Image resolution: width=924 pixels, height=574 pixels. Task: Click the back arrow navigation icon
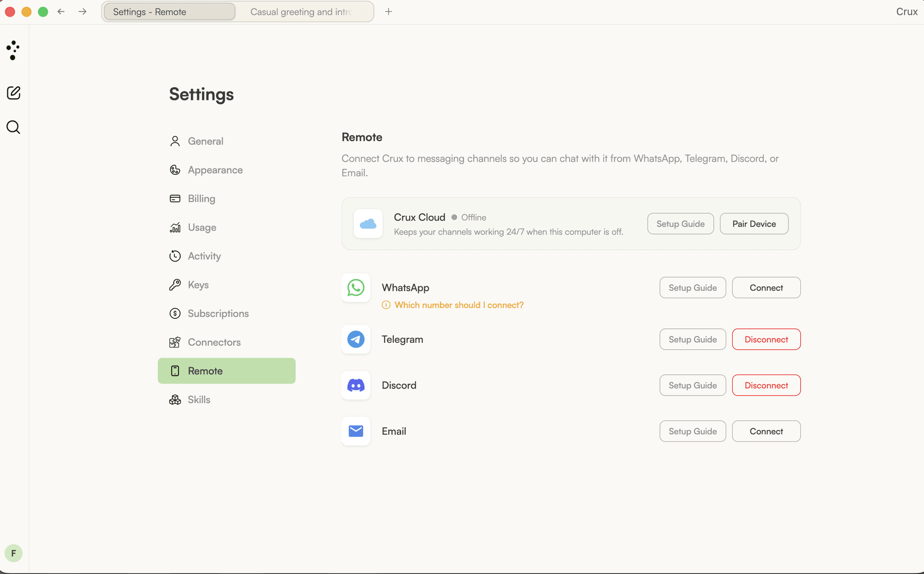point(61,12)
